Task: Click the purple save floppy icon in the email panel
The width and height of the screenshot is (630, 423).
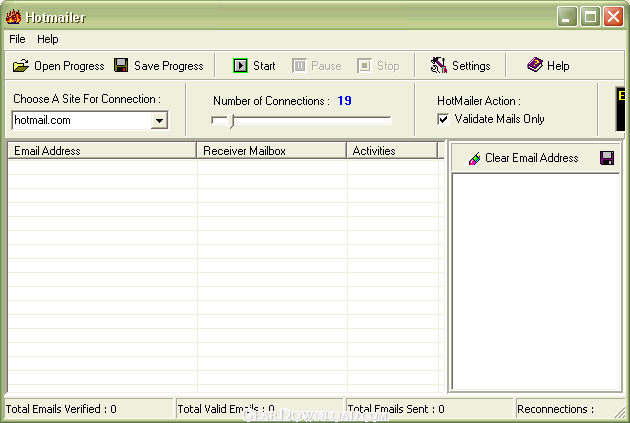Action: (607, 158)
